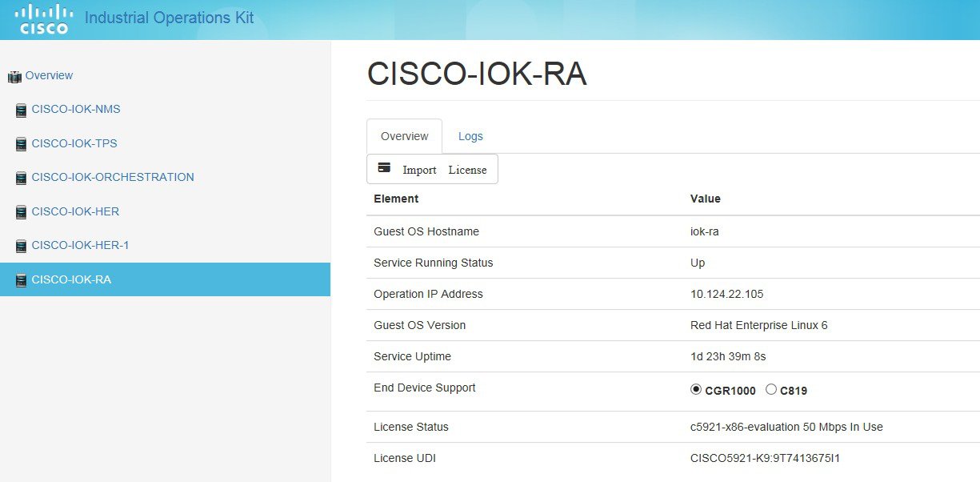Image resolution: width=980 pixels, height=482 pixels.
Task: Click the Guest OS Version label
Action: (420, 325)
